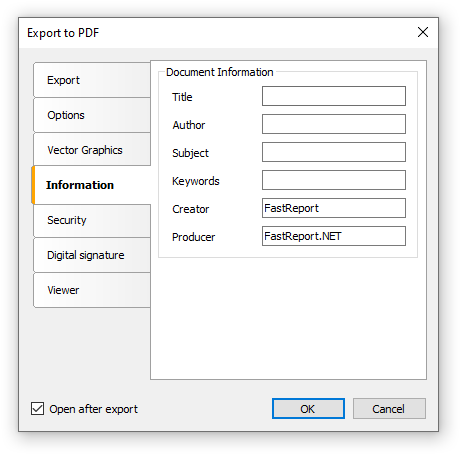This screenshot has height=455, width=461.
Task: Click the Producer label text
Action: point(193,237)
